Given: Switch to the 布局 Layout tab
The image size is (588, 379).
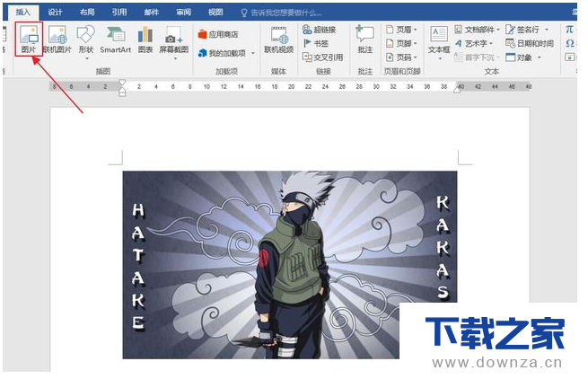Looking at the screenshot, I should [x=87, y=12].
